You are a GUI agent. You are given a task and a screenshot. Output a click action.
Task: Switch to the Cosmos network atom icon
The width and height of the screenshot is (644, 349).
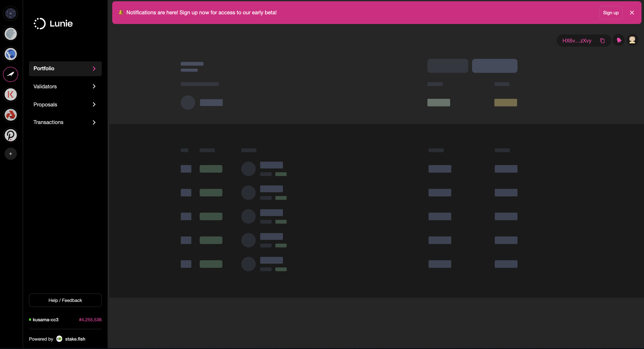(x=11, y=13)
